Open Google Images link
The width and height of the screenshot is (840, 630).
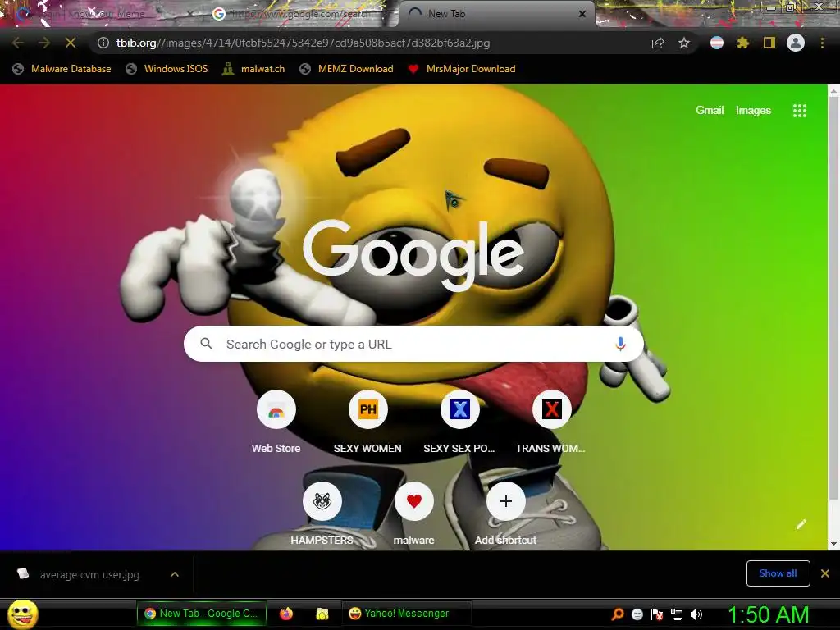753,111
